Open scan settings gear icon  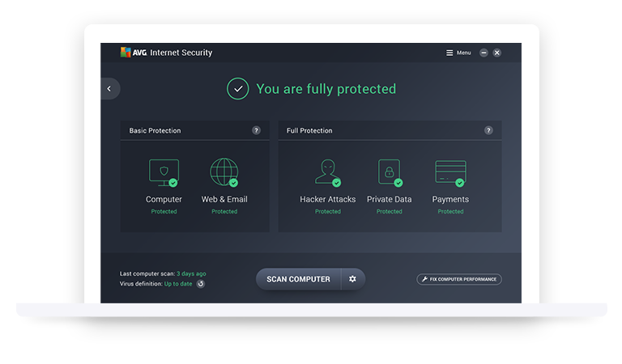(x=352, y=279)
